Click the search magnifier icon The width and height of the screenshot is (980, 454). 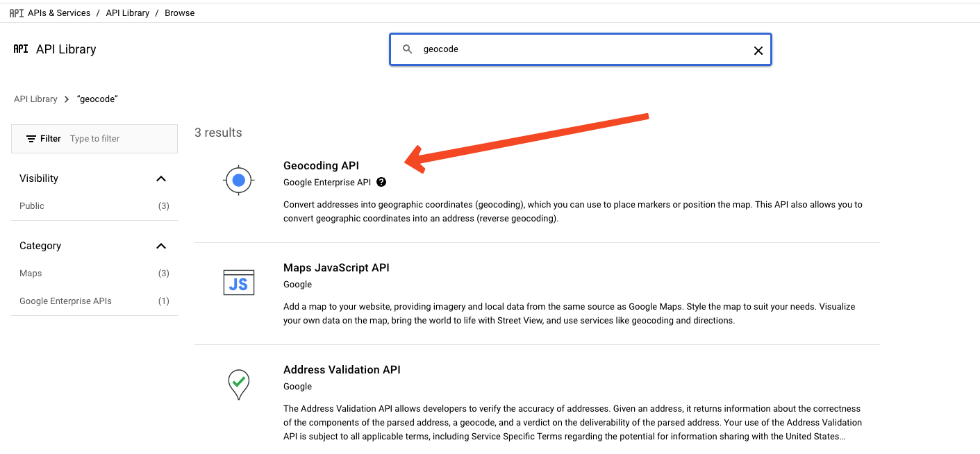tap(408, 49)
